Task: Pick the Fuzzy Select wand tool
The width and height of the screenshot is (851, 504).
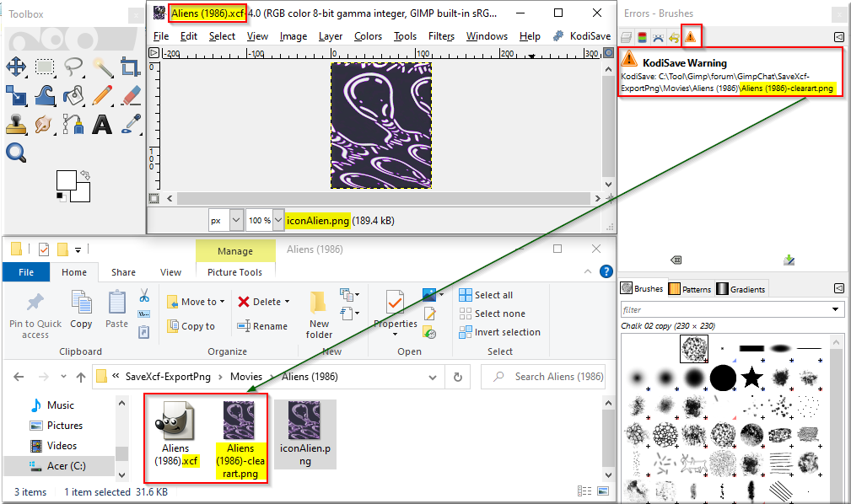Action: pyautogui.click(x=102, y=67)
